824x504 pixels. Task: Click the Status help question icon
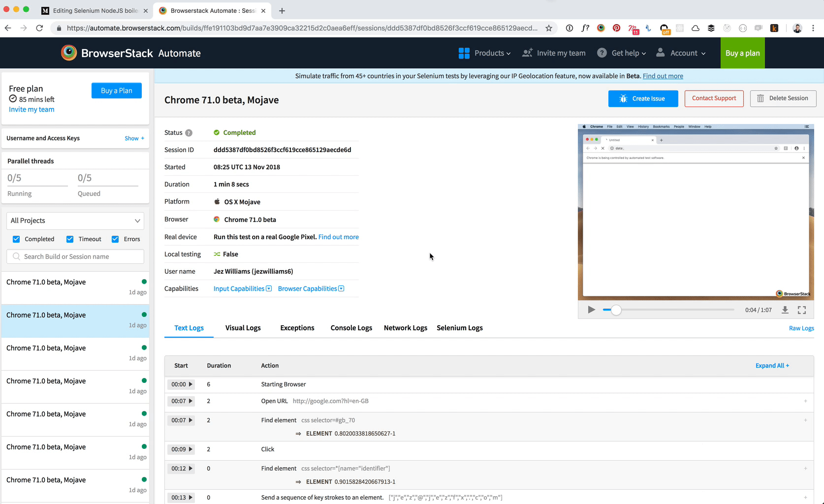[189, 133]
